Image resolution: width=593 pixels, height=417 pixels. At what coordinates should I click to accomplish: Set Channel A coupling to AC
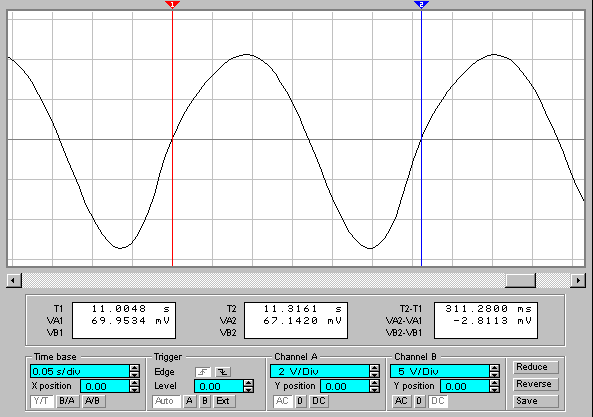[283, 401]
